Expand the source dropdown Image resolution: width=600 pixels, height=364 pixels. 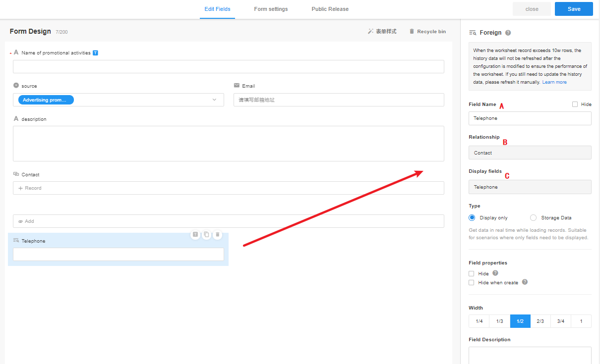click(214, 100)
